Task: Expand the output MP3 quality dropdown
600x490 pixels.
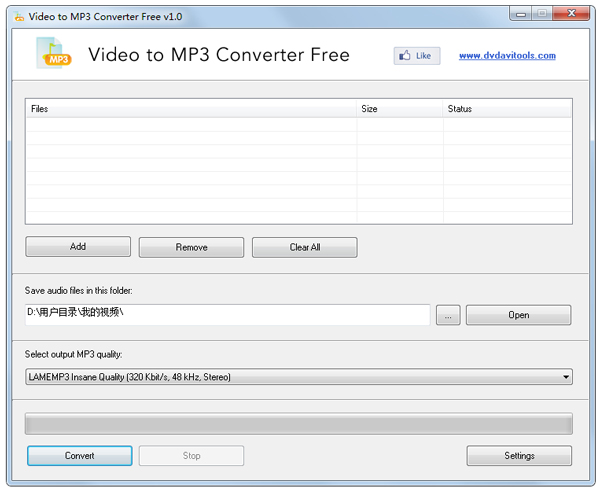Action: (298, 377)
